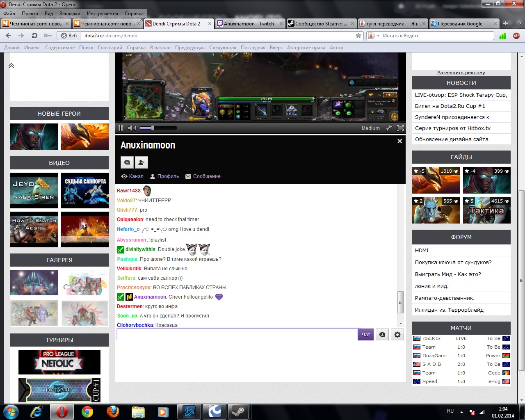The height and width of the screenshot is (420, 525).
Task: Click the RU language indicator in tray
Action: (x=450, y=411)
